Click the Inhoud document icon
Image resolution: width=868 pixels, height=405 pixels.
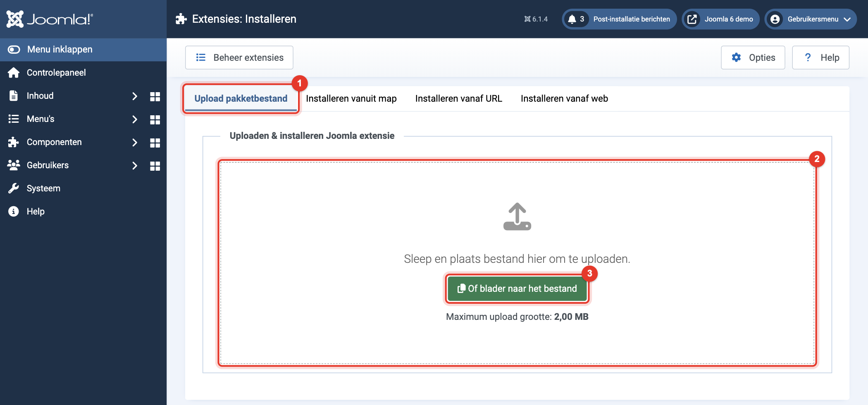[x=14, y=96]
